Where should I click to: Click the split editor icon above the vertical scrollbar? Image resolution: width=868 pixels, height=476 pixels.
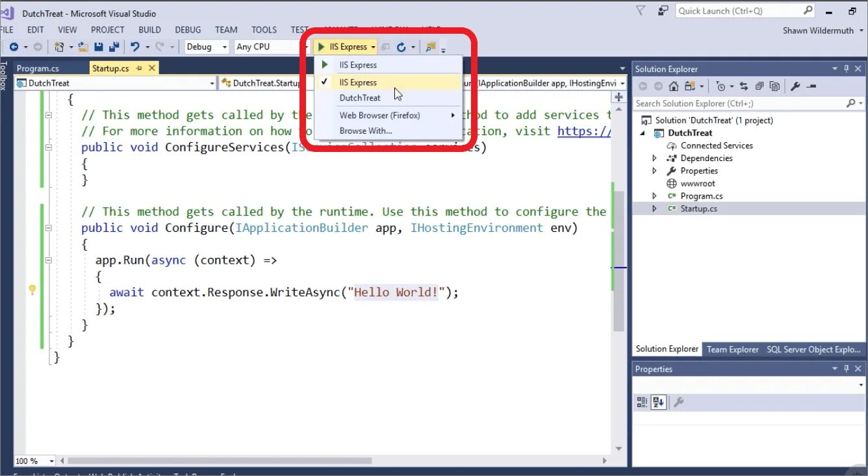pos(619,97)
